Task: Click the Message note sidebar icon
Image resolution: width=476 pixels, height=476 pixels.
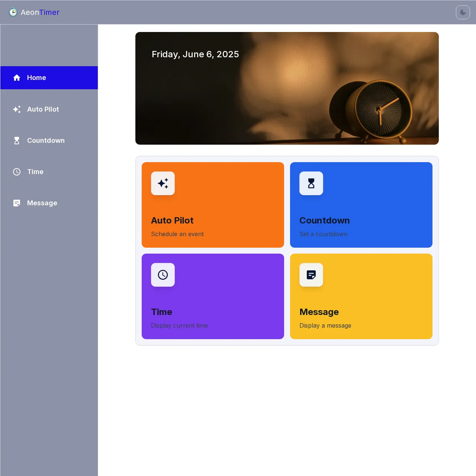Action: pyautogui.click(x=17, y=203)
